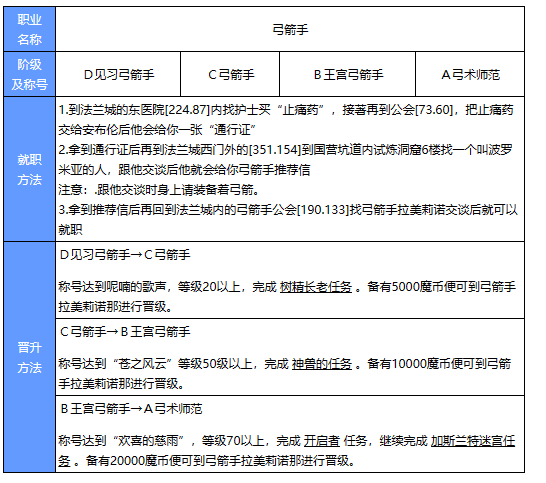The height and width of the screenshot is (483, 546).
Task: Click the text “苍之风云” 等级50级以上
Action: [182, 364]
